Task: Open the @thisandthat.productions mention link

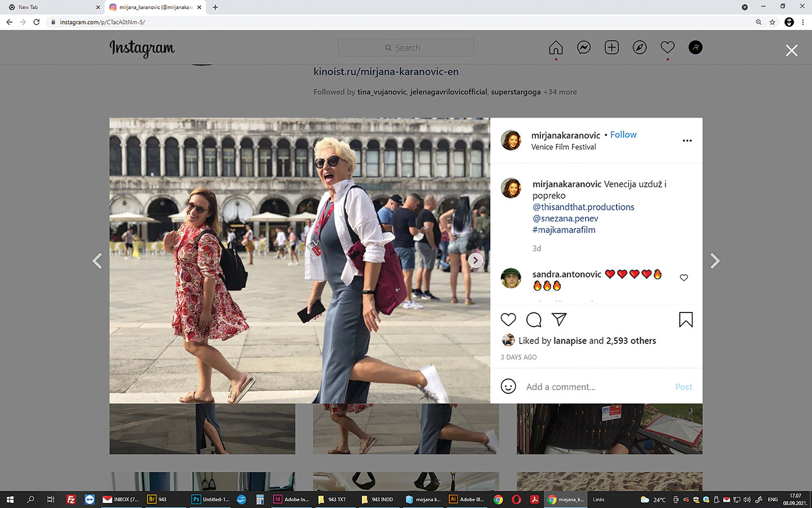Action: pyautogui.click(x=583, y=207)
